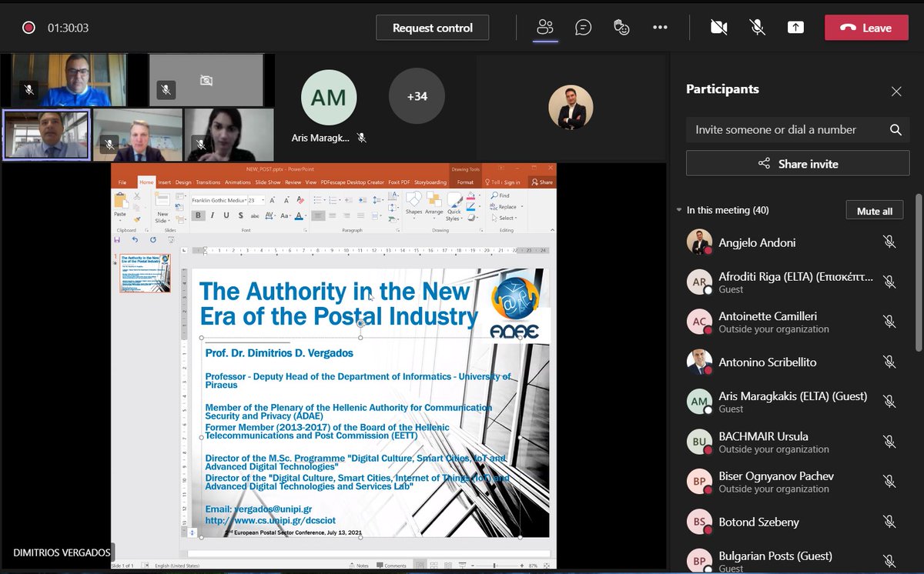Click the Share invite button
This screenshot has width=924, height=574.
tap(798, 163)
